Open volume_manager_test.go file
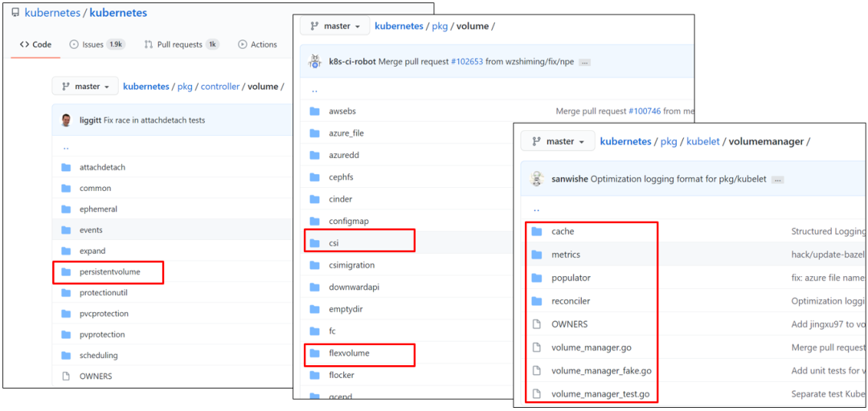This screenshot has width=868, height=411. [x=600, y=394]
